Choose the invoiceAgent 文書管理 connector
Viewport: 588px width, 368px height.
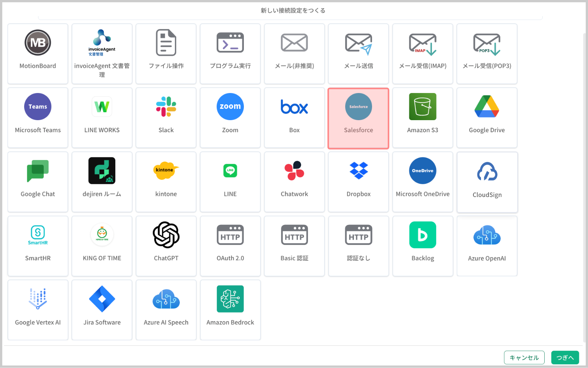pyautogui.click(x=102, y=54)
